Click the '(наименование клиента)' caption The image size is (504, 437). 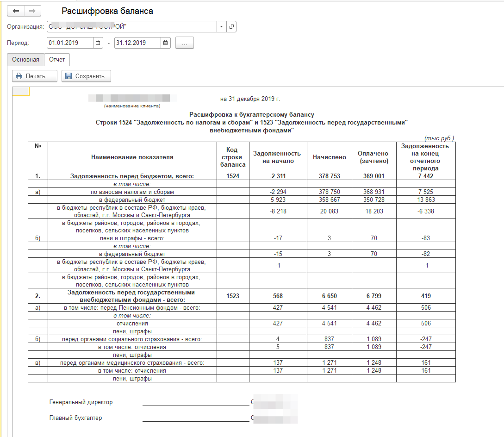pyautogui.click(x=132, y=106)
